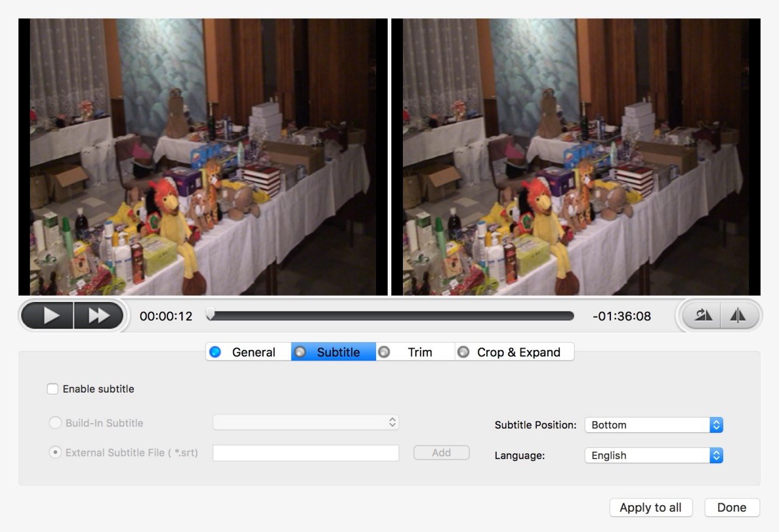Open the Language dropdown showing English
The image size is (779, 532).
pos(654,455)
